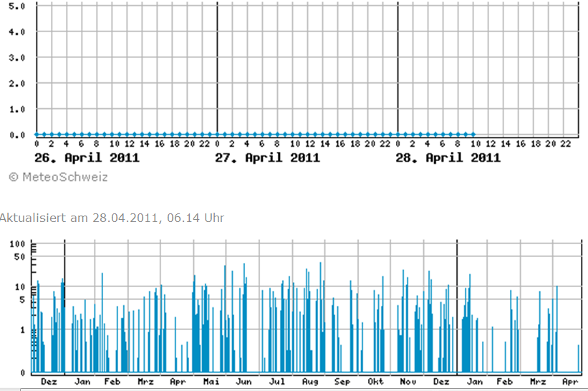Select the Aug month label
The height and width of the screenshot is (391, 588).
(310, 382)
